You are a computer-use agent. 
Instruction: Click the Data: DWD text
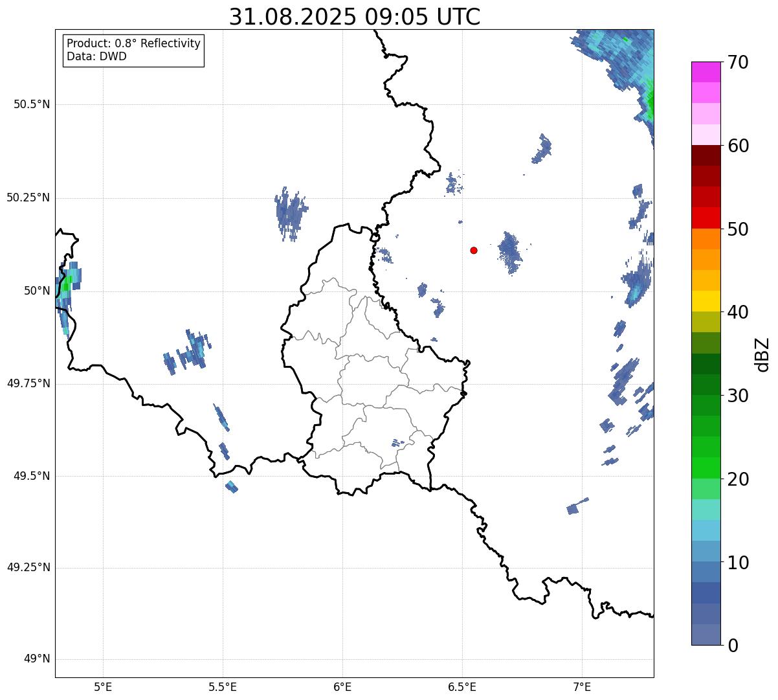point(96,56)
